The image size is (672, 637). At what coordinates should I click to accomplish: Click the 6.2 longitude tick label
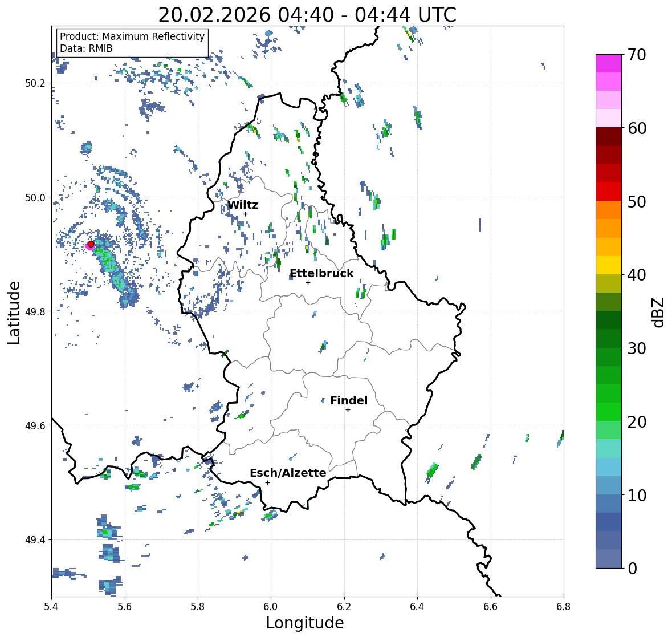(x=344, y=607)
